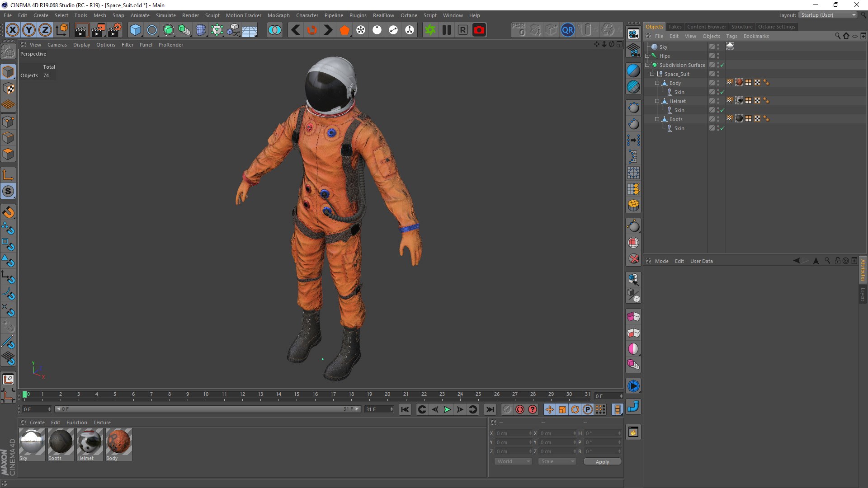This screenshot has width=868, height=488.
Task: Open the Scale mode dropdown
Action: point(557,461)
